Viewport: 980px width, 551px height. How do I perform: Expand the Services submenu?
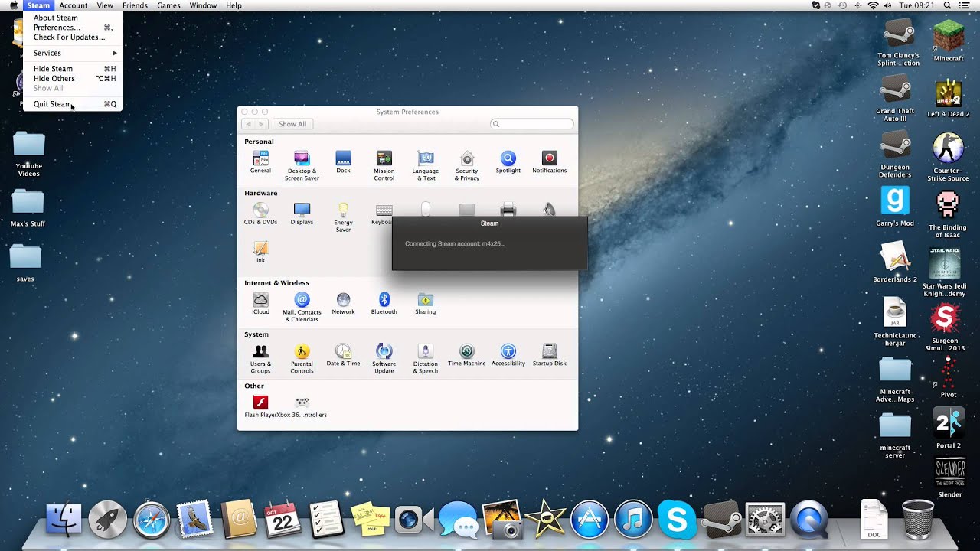coord(72,53)
